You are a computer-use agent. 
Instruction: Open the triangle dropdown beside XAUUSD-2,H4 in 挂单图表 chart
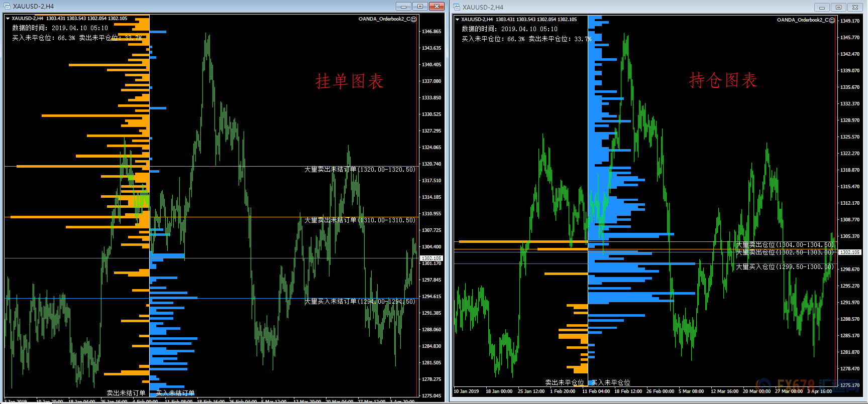tap(8, 19)
